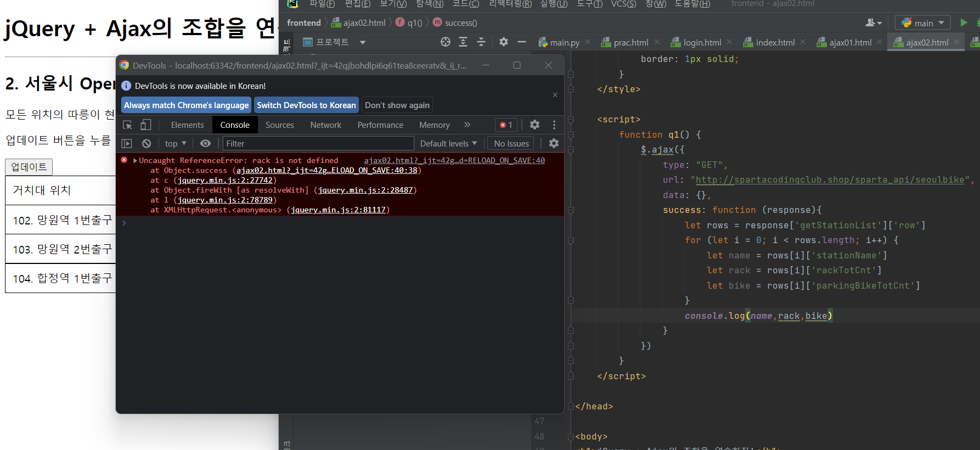
Task: Collapse the script tag fold marker in gutter
Action: [x=571, y=119]
